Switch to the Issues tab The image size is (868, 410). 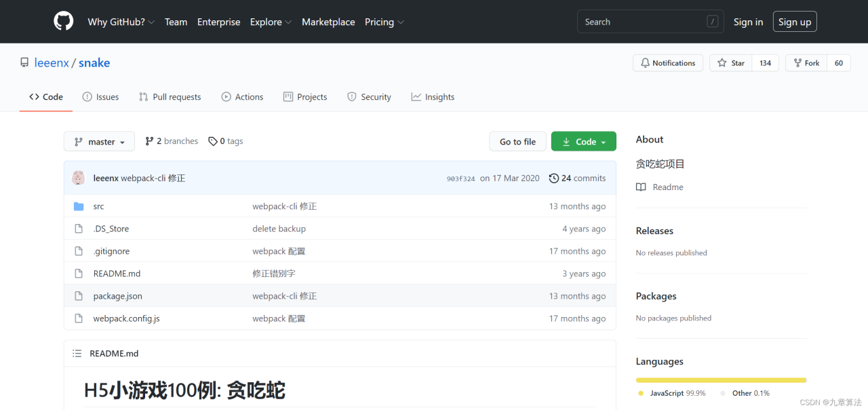100,97
